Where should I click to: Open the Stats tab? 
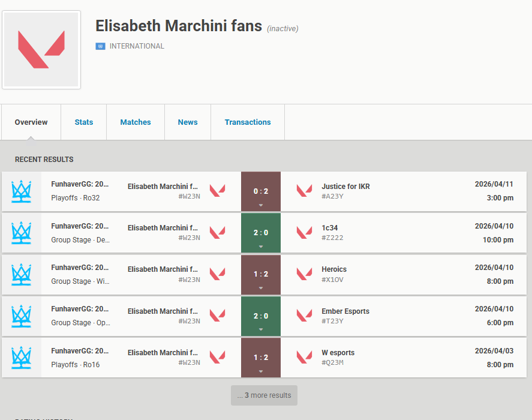point(84,122)
